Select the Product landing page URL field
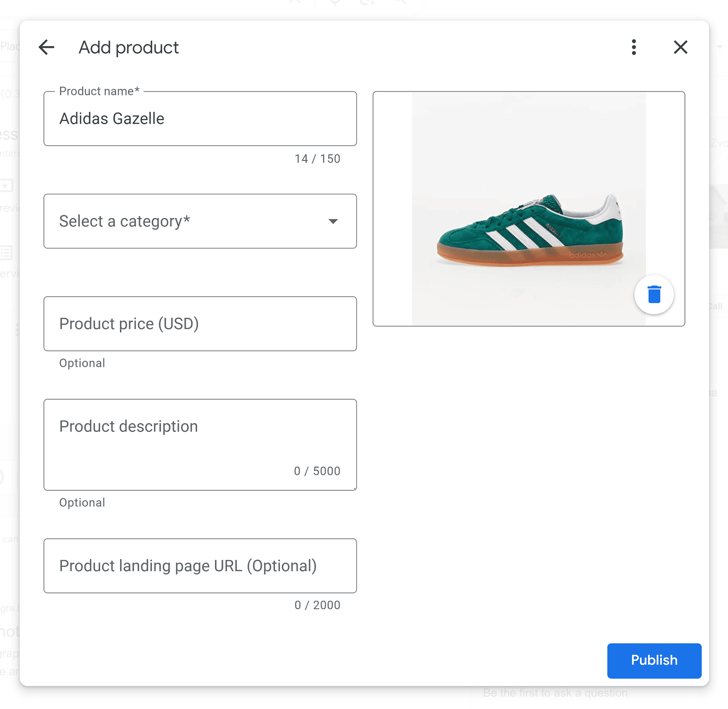This screenshot has height=709, width=728. pyautogui.click(x=200, y=566)
